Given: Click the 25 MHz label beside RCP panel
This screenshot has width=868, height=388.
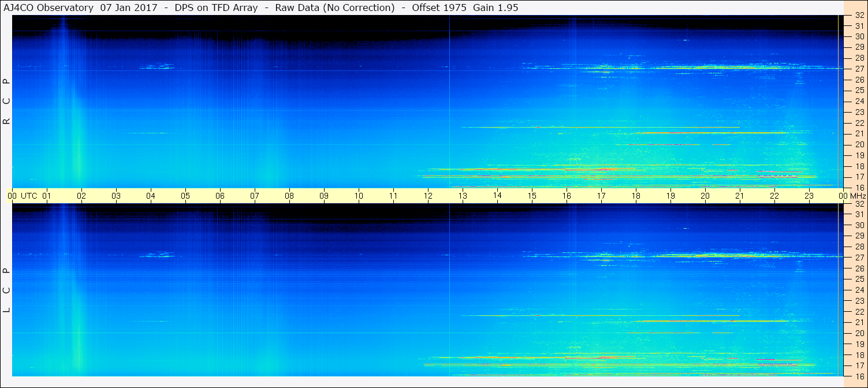Looking at the screenshot, I should click(x=859, y=91).
